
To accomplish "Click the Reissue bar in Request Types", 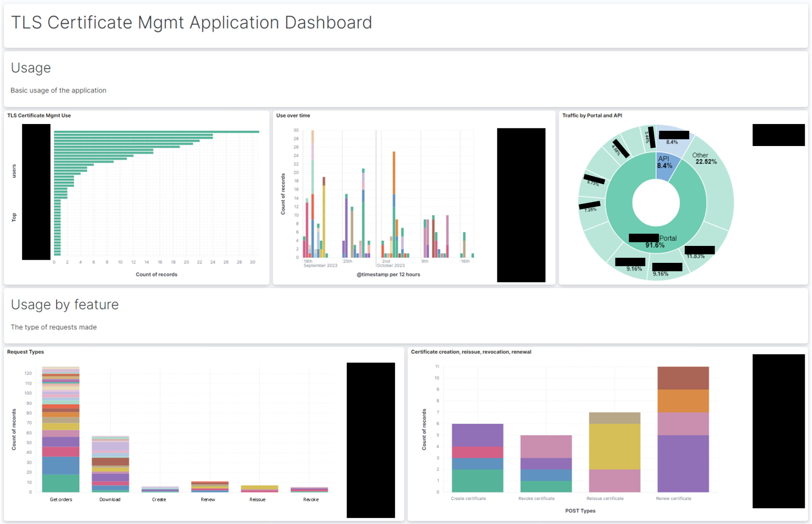I will click(x=259, y=488).
